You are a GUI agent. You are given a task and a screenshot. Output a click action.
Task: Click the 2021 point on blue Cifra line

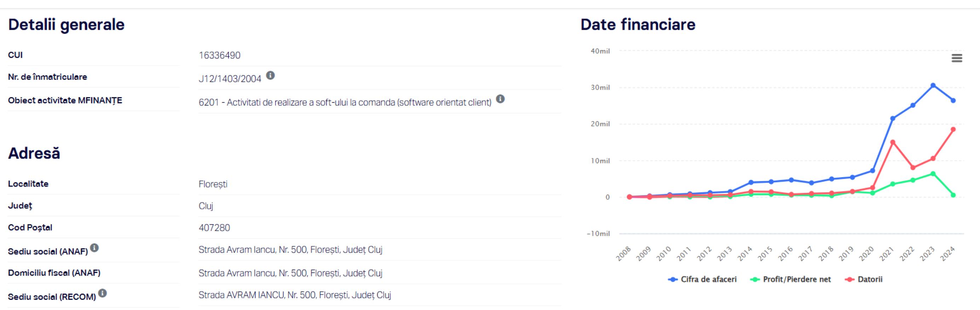click(893, 118)
